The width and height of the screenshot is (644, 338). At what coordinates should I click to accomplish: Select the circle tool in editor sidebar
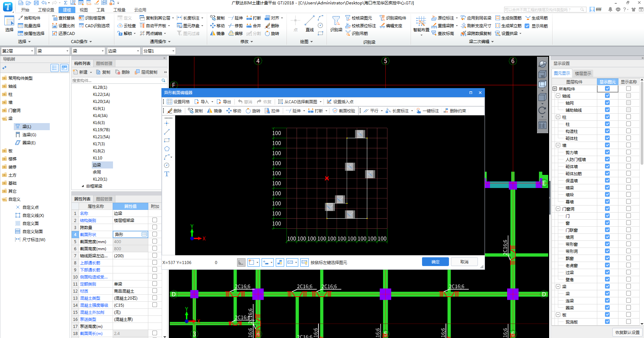coord(167,165)
